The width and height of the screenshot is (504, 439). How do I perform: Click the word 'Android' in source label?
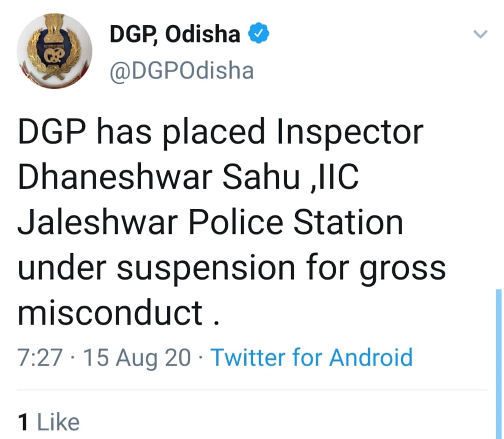371,357
